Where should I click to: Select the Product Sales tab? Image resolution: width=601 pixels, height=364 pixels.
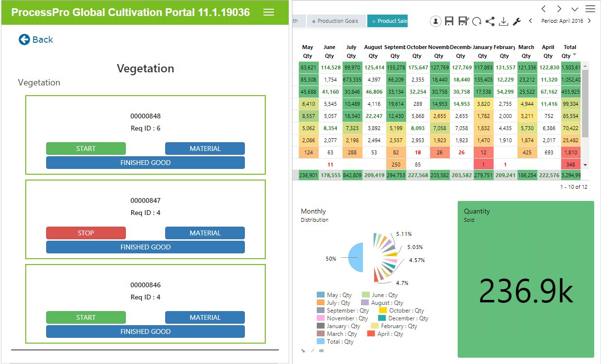(388, 21)
